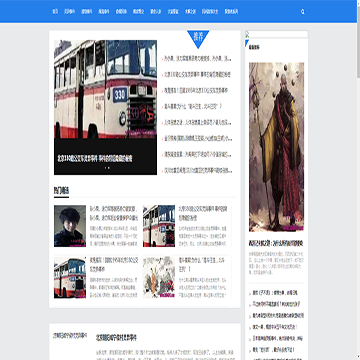Select the white second carousel dot
Viewport: 360px width, 360px height.
(x=109, y=168)
